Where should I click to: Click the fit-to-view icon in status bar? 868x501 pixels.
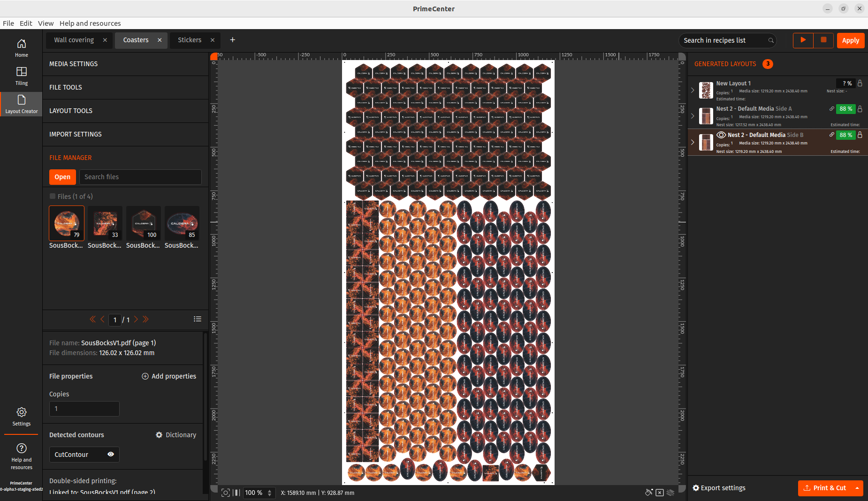226,493
